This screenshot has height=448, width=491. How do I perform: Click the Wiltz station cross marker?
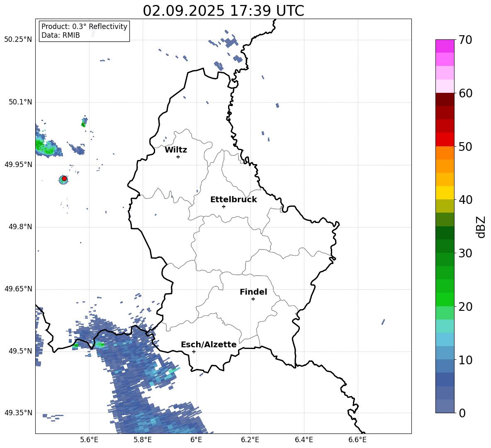point(178,157)
